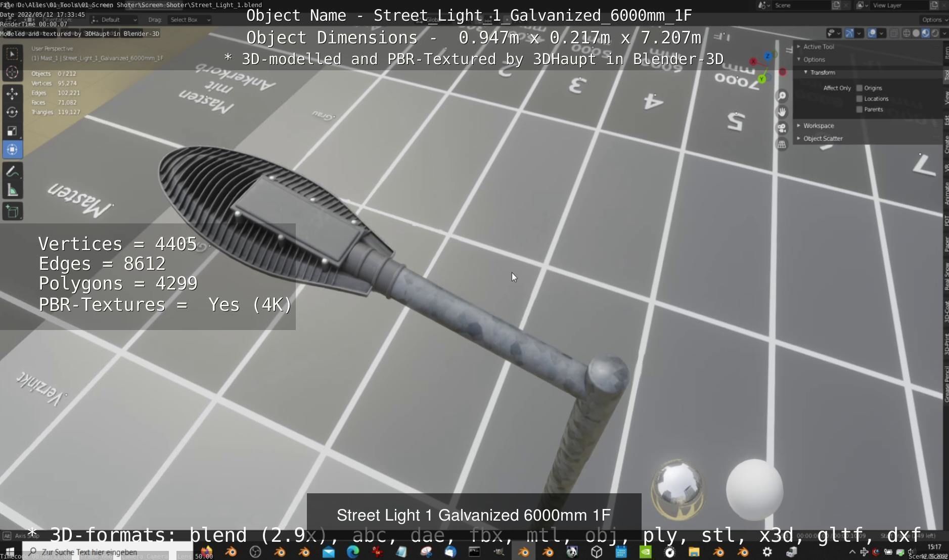Open the 3D-Print sidebar tab
Viewport: 949px width, 560px height.
[946, 344]
